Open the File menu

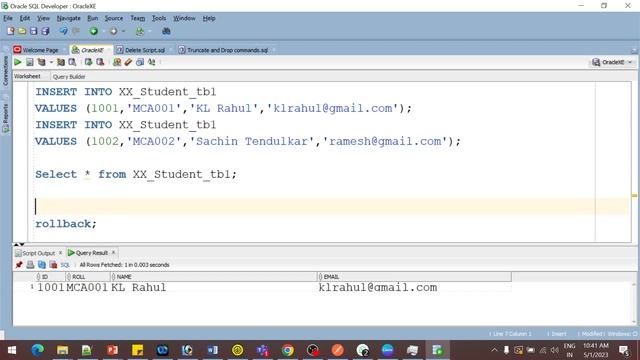click(x=8, y=18)
